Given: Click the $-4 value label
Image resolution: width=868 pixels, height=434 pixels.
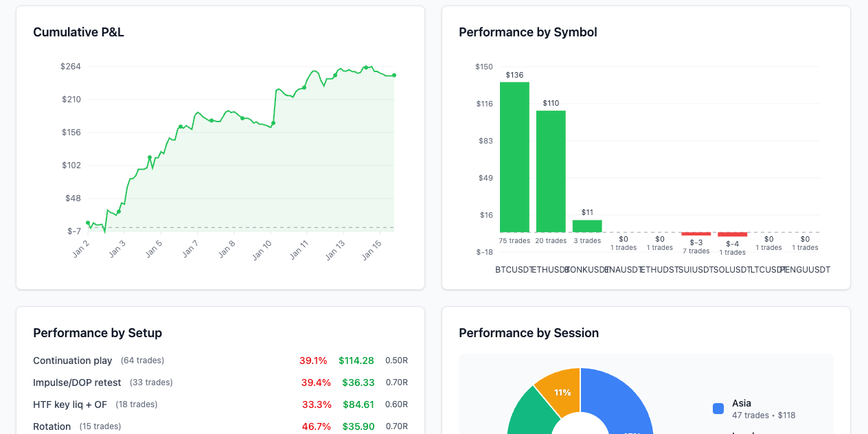Looking at the screenshot, I should (x=733, y=244).
